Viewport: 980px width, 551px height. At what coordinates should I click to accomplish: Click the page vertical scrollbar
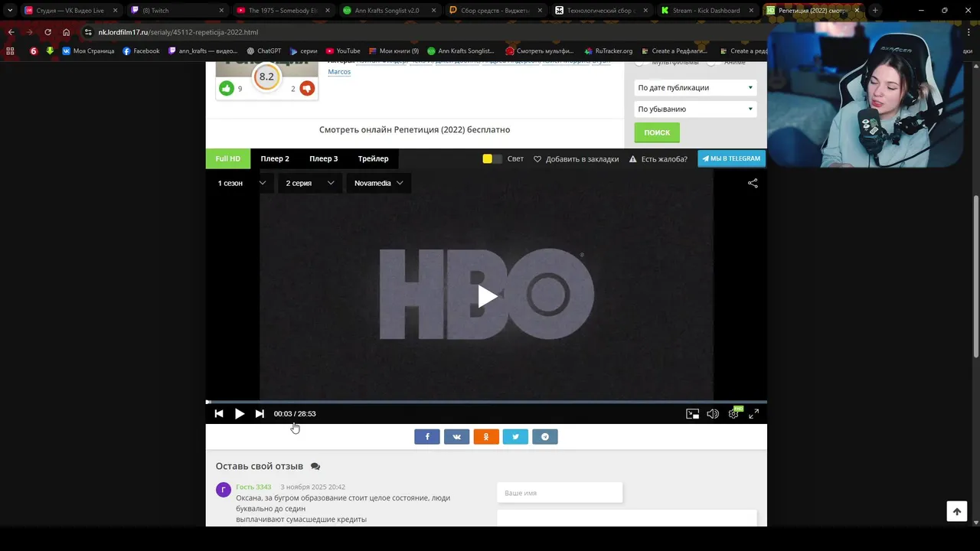975,275
